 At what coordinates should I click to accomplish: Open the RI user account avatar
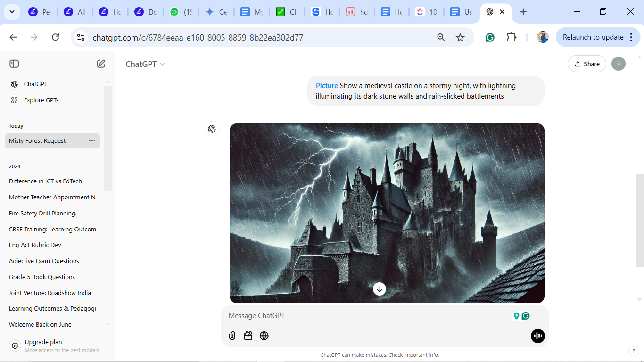[619, 64]
